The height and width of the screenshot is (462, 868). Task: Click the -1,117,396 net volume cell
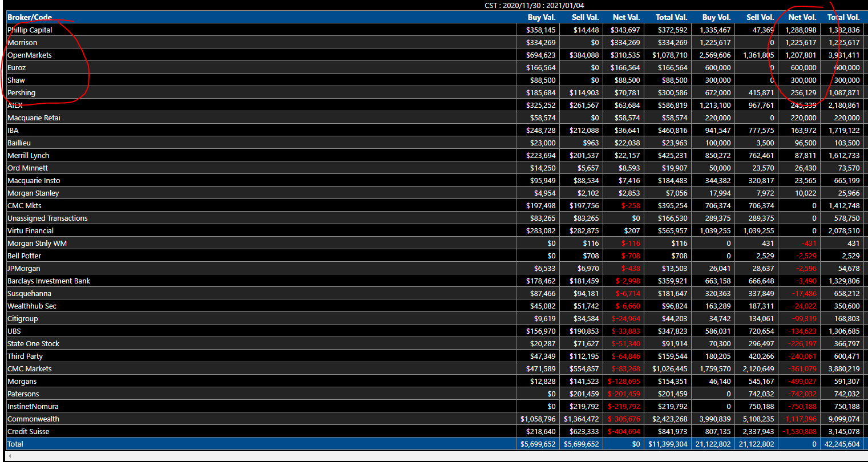coord(800,419)
